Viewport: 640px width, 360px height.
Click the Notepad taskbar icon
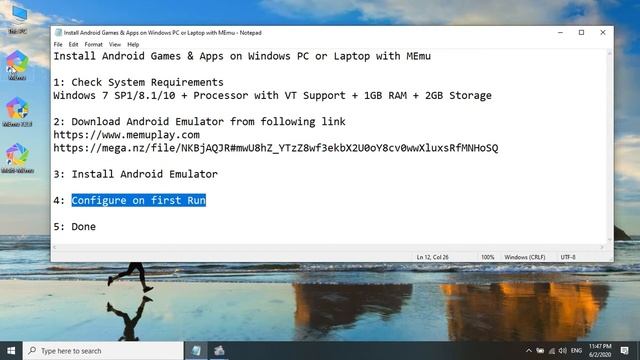[196, 351]
